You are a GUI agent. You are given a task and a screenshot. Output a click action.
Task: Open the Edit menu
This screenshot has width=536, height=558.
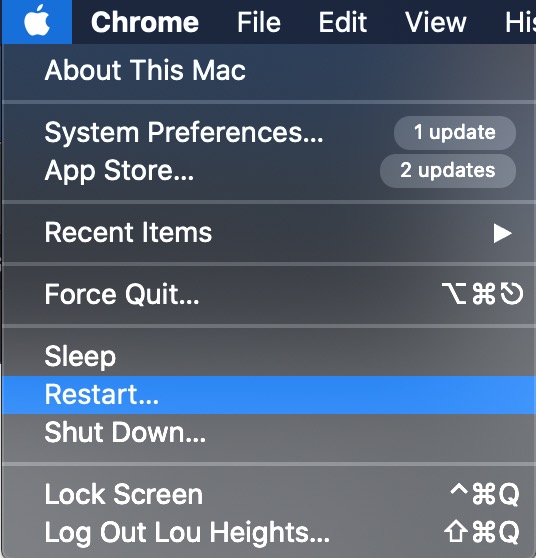point(342,22)
